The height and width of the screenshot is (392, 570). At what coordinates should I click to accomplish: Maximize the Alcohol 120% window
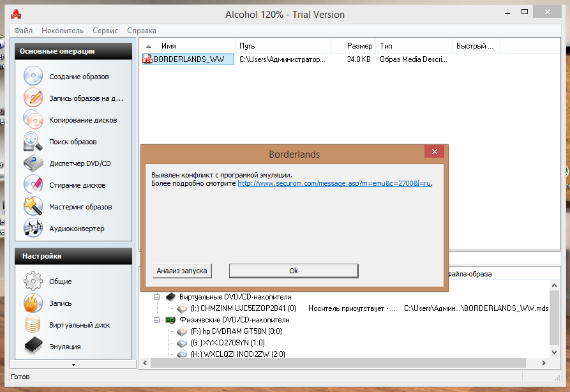525,12
